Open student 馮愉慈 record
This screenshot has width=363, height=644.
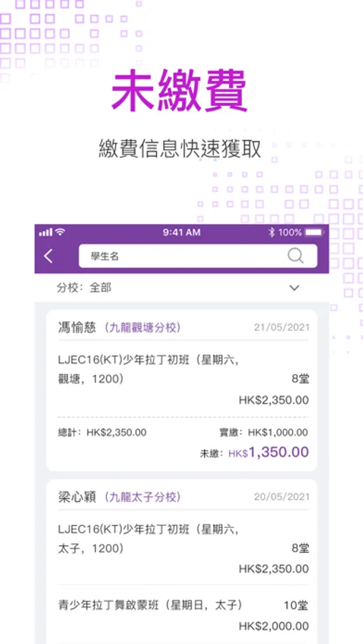(x=77, y=328)
